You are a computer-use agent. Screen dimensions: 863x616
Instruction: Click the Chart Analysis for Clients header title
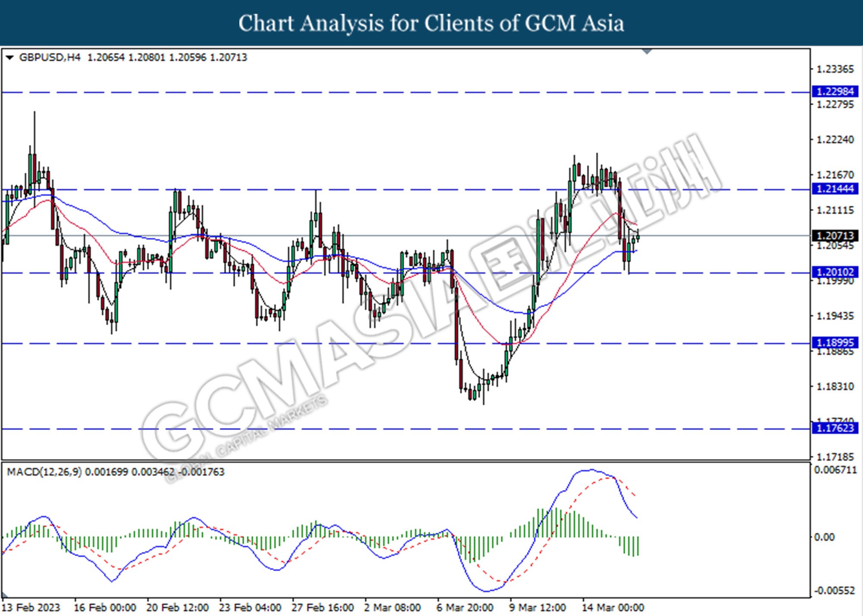431,23
